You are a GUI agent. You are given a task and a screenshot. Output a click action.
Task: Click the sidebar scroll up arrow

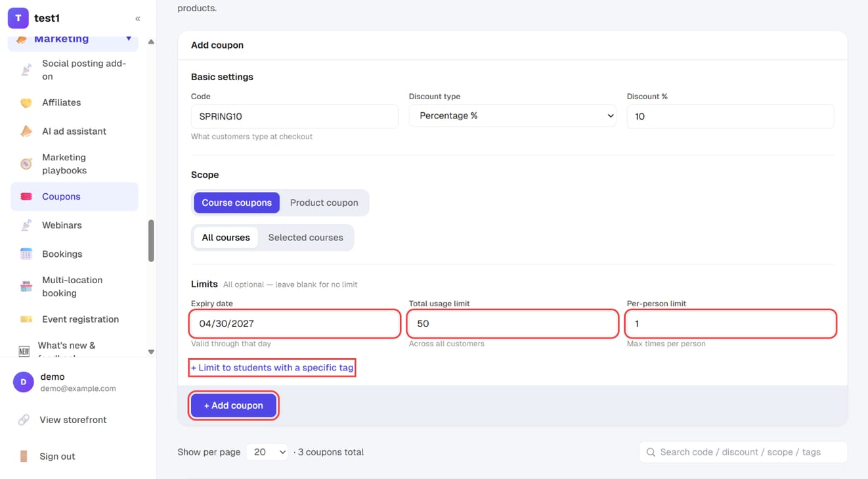[x=151, y=41]
